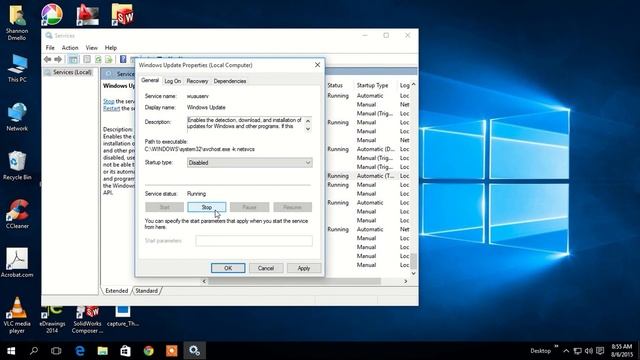Viewport: 640px width, 360px height.
Task: Click the Forward arrow in Services toolbar
Action: [x=58, y=60]
